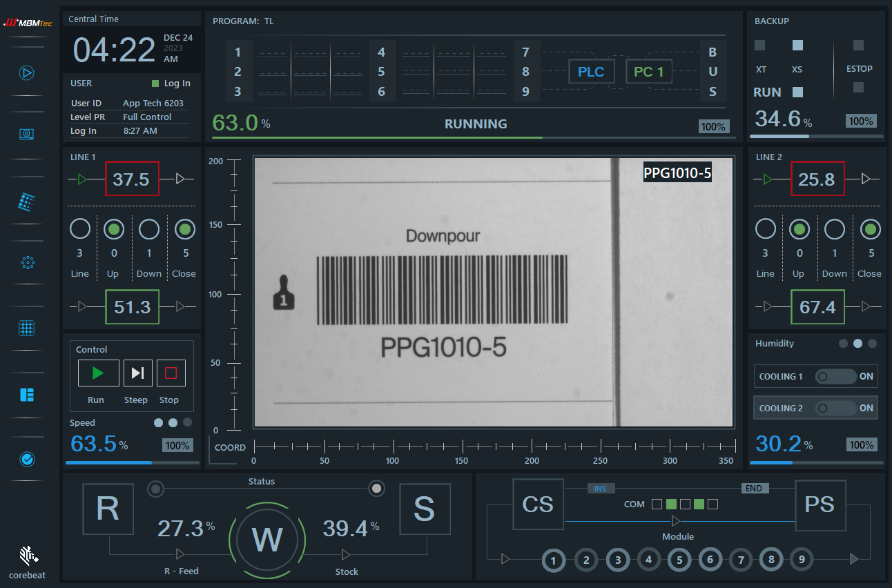Click the Line 1 value box 37.5
This screenshot has height=588, width=892.
click(132, 179)
